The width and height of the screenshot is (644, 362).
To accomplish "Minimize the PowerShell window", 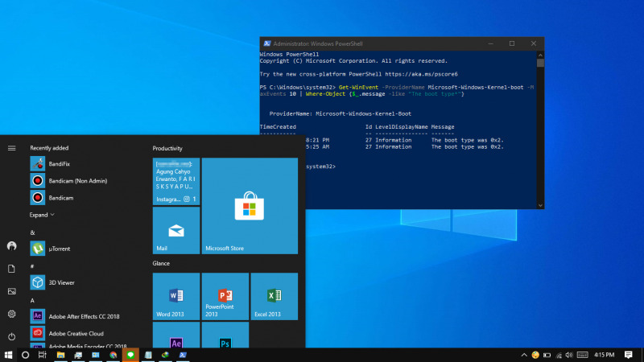I will [x=490, y=43].
